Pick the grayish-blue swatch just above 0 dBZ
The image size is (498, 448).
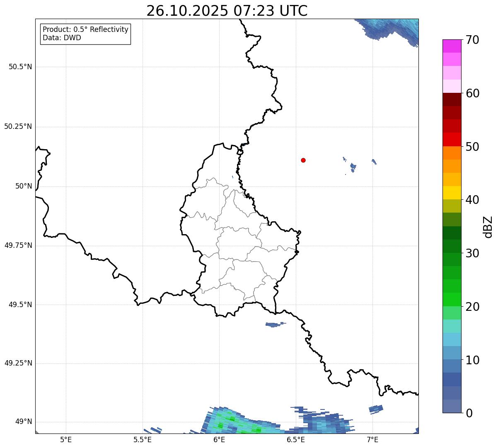[452, 406]
